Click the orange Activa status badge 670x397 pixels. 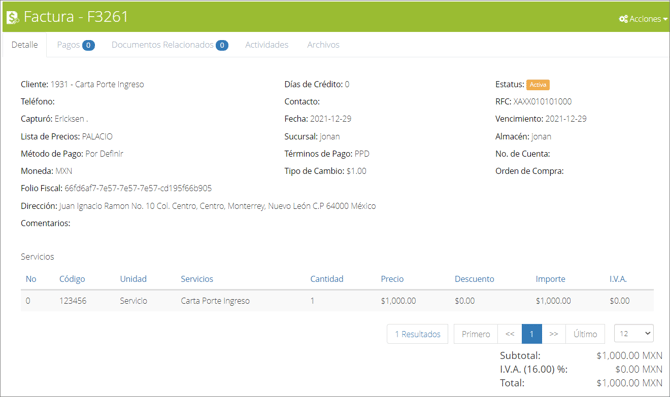pos(538,85)
